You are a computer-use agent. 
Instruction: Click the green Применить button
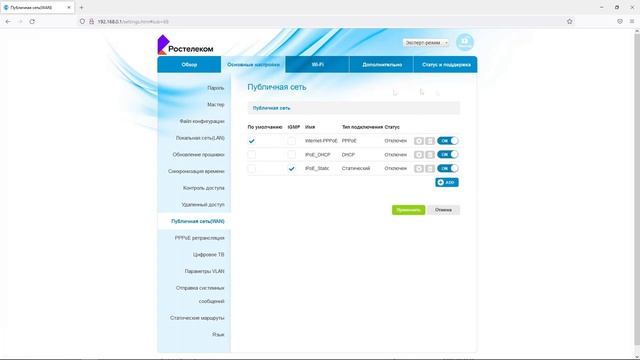pyautogui.click(x=408, y=210)
